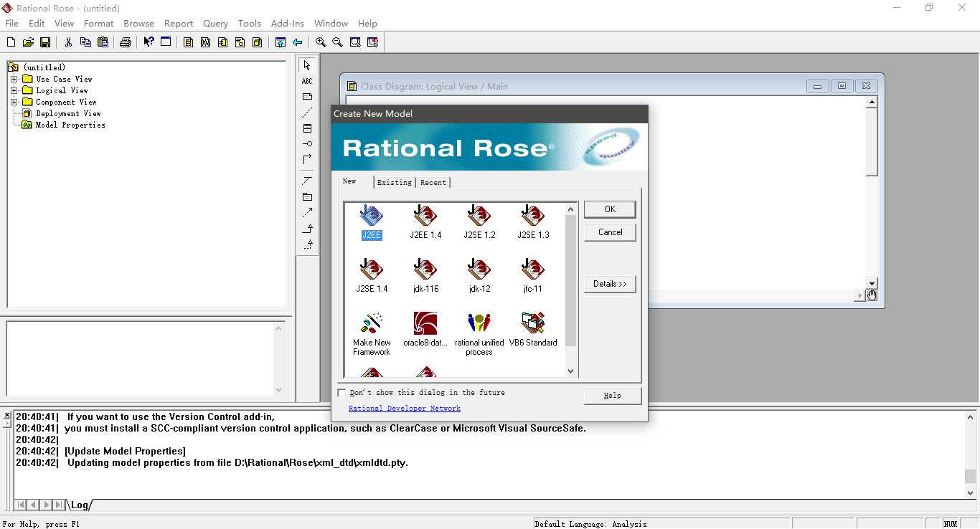Click the Fit in Window icon

(x=355, y=42)
